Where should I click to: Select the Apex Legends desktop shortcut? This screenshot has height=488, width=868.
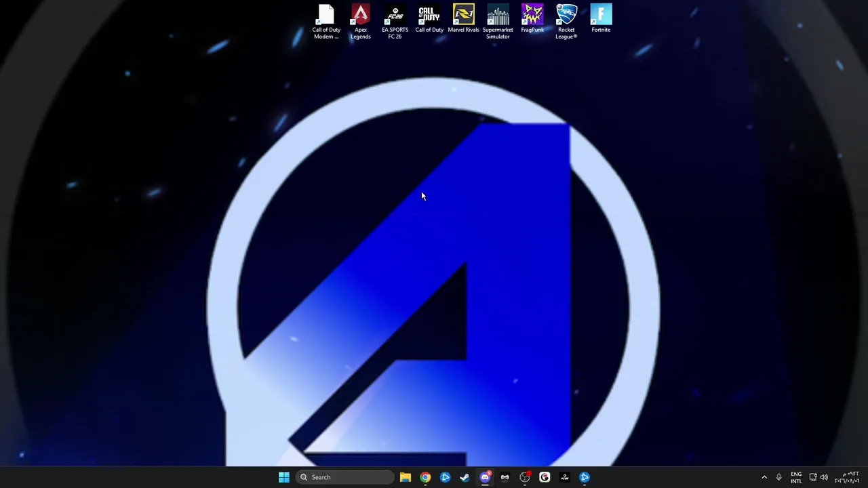click(x=361, y=22)
